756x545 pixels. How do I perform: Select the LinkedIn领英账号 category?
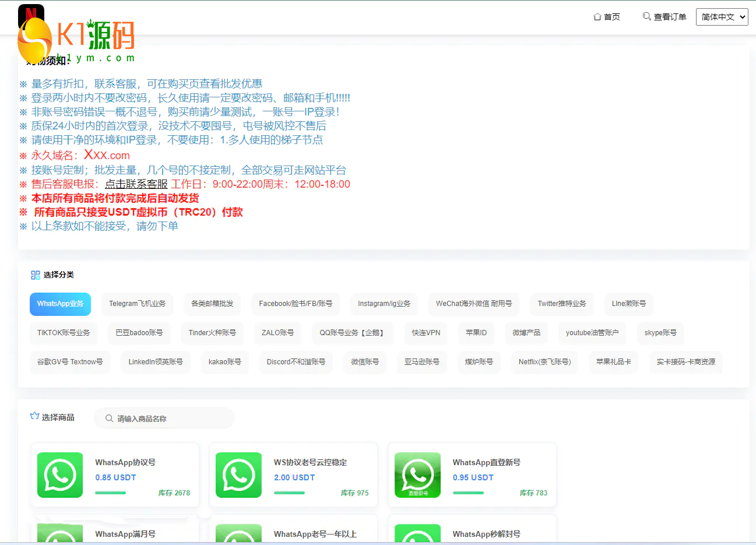156,362
